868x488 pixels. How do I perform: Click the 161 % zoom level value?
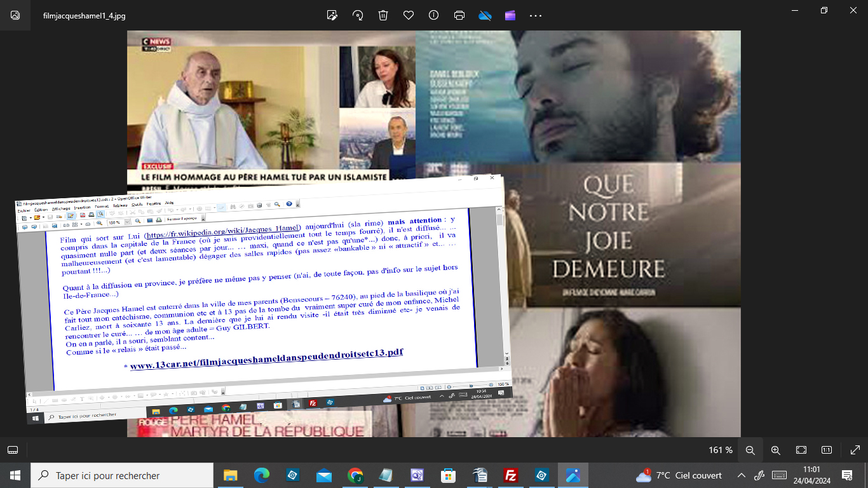pos(721,450)
